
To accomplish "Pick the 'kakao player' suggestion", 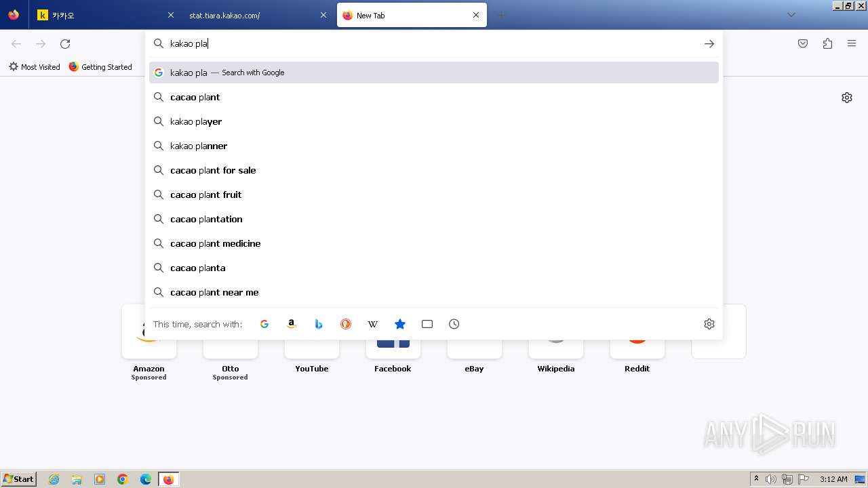I will tap(434, 121).
